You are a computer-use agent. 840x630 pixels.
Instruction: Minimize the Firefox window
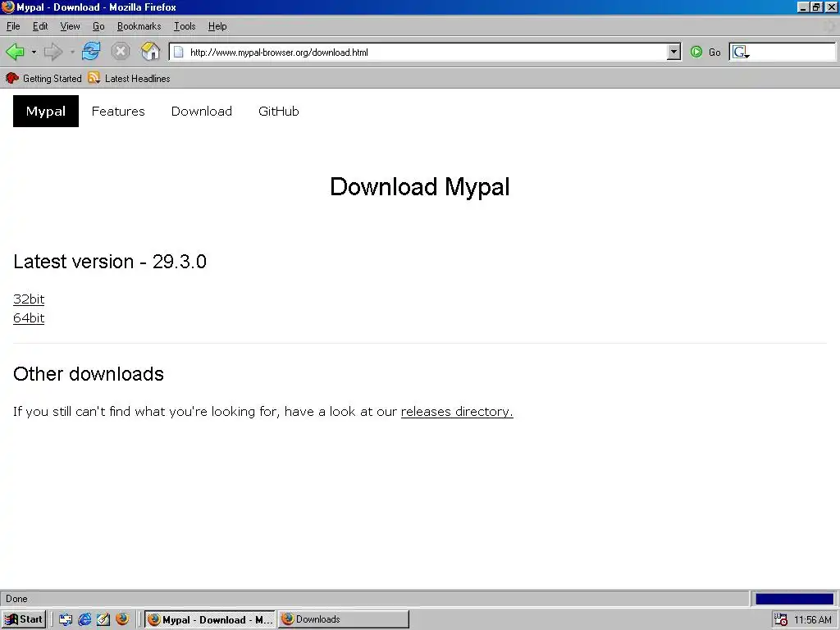[803, 7]
